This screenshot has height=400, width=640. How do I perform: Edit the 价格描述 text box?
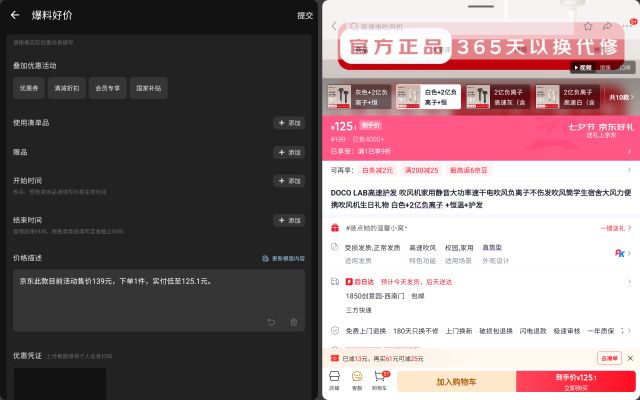[x=159, y=300]
